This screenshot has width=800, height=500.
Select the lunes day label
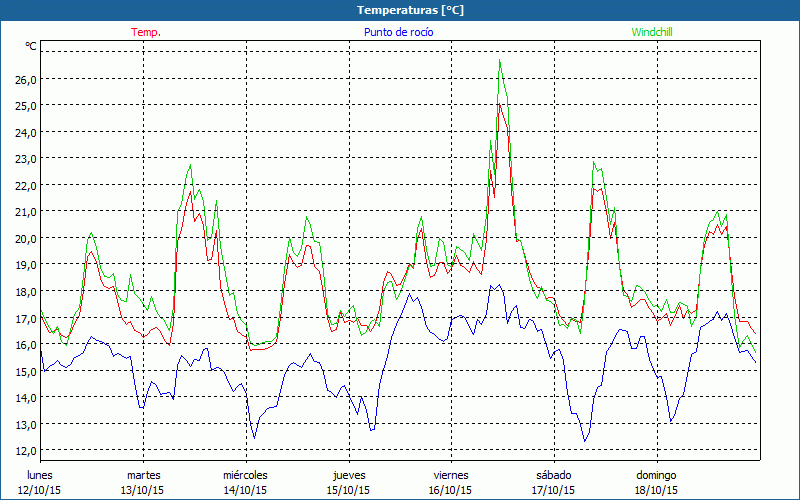click(40, 475)
